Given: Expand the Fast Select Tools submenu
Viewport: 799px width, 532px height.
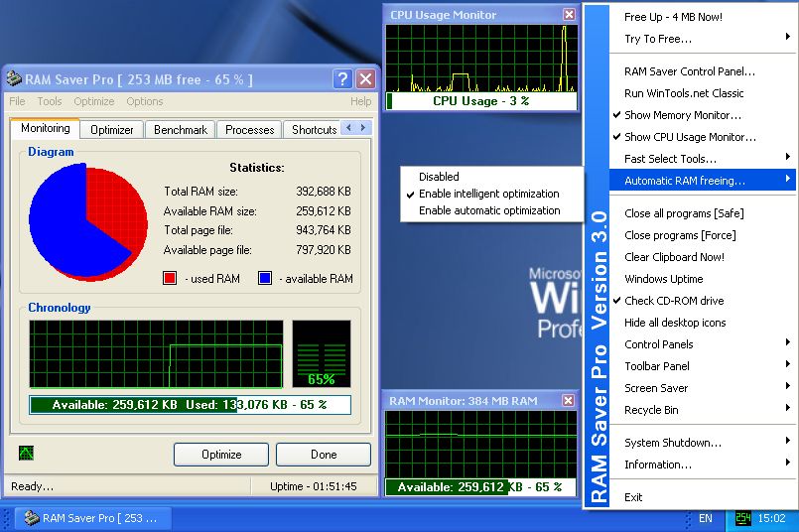Looking at the screenshot, I should pos(670,159).
